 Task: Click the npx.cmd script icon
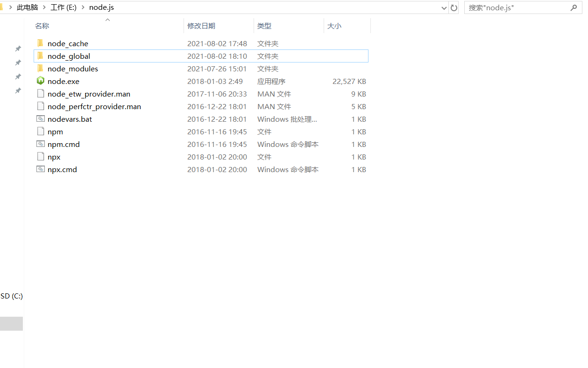pos(40,169)
